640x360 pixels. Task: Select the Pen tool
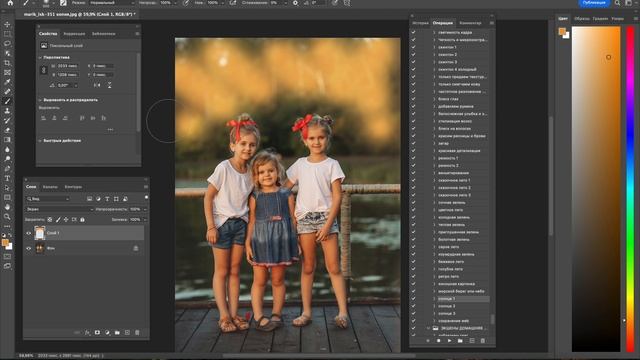tap(7, 169)
